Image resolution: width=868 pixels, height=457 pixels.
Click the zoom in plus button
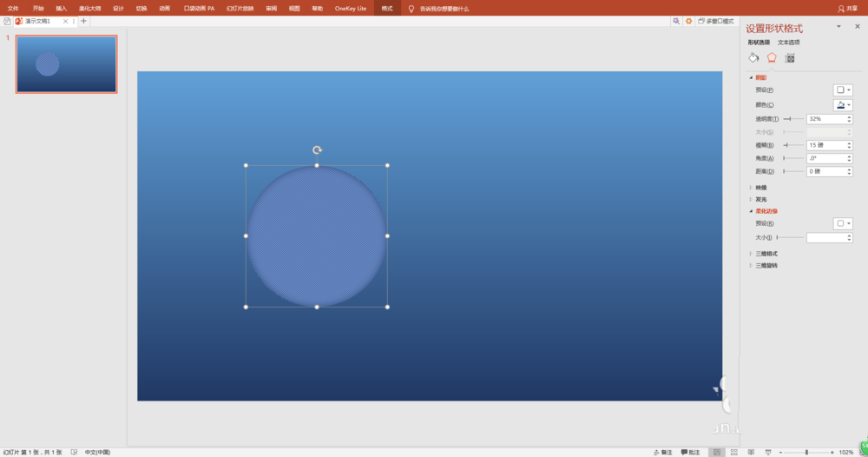pos(832,453)
